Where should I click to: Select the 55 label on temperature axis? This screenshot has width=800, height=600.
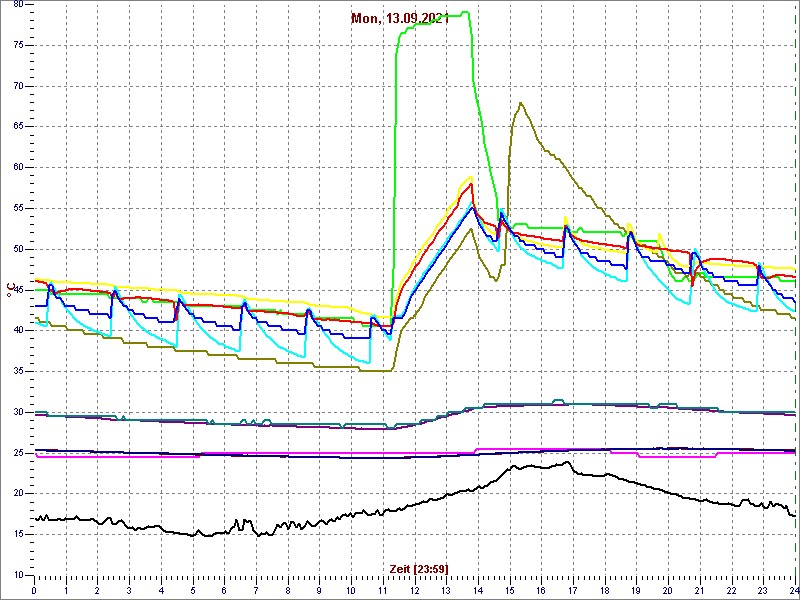coord(17,208)
